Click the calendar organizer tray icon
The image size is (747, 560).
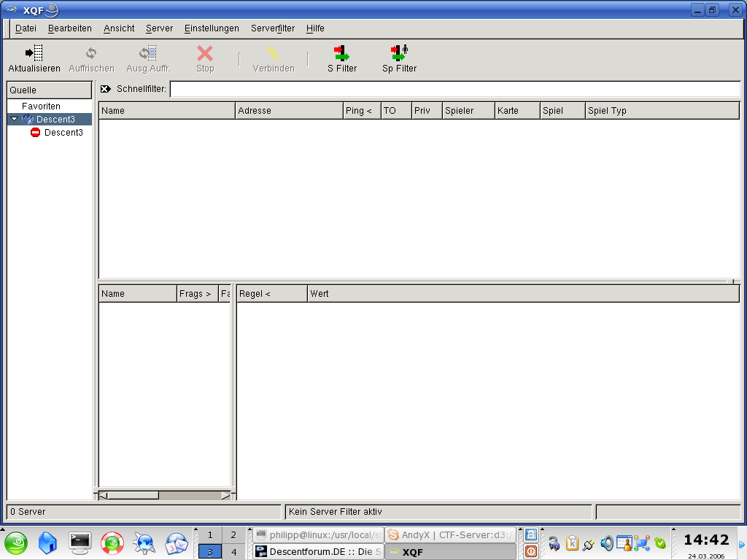[624, 542]
